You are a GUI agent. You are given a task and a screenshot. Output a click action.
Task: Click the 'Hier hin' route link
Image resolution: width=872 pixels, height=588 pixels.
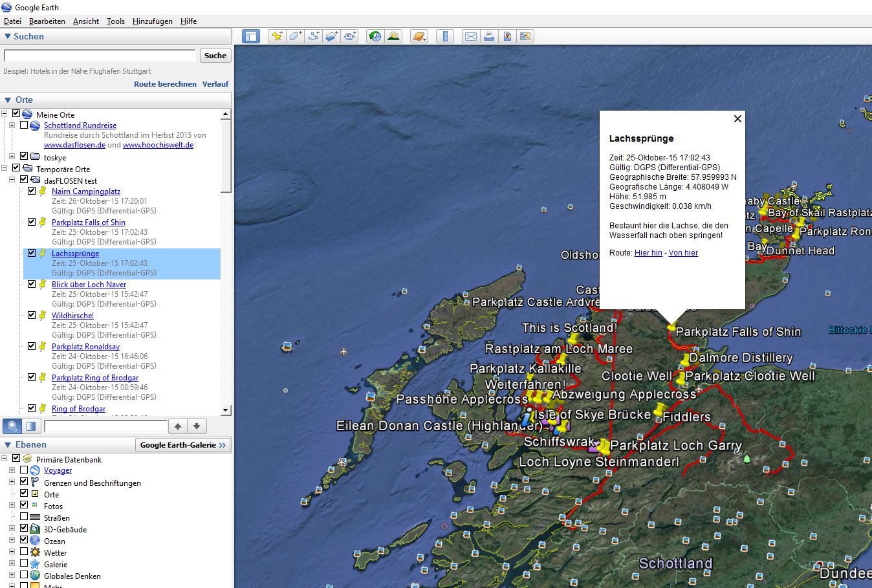[648, 253]
